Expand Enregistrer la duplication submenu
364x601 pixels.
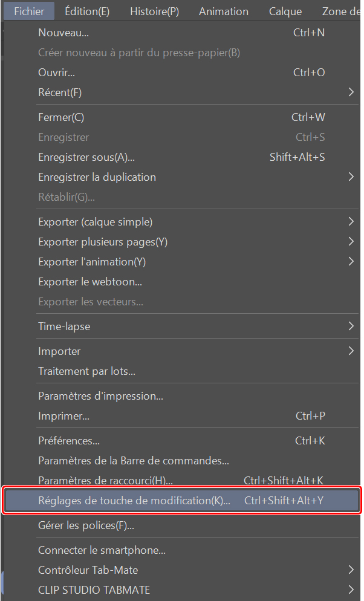tap(97, 177)
